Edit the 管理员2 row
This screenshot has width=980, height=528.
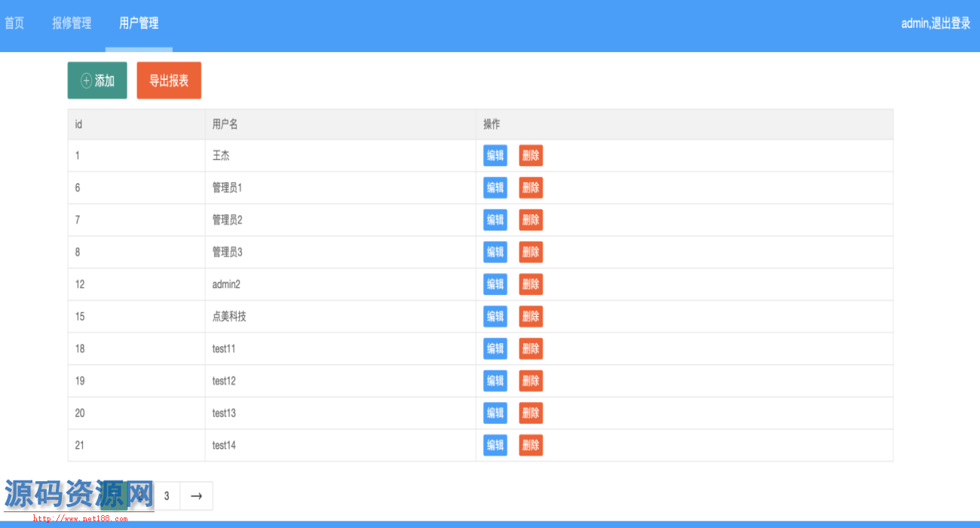click(x=495, y=219)
